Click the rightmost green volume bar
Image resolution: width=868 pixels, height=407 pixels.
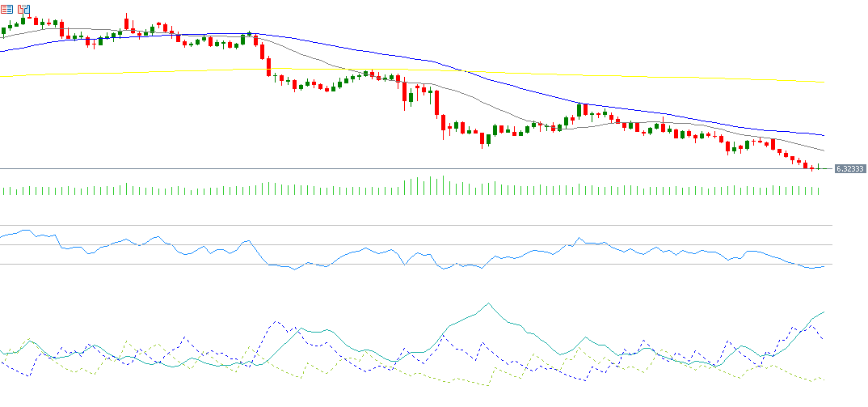(819, 190)
